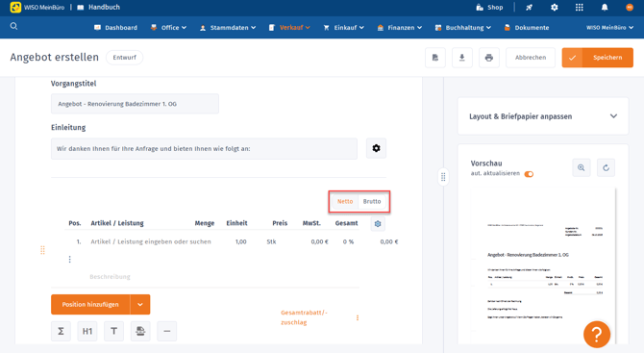Expand Layout & Briefpapier anpassen panel
This screenshot has width=644, height=353.
click(543, 116)
